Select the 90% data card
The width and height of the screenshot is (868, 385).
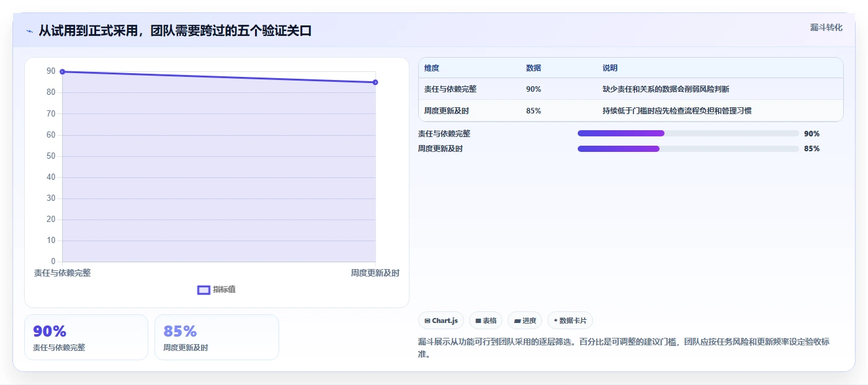(x=86, y=337)
